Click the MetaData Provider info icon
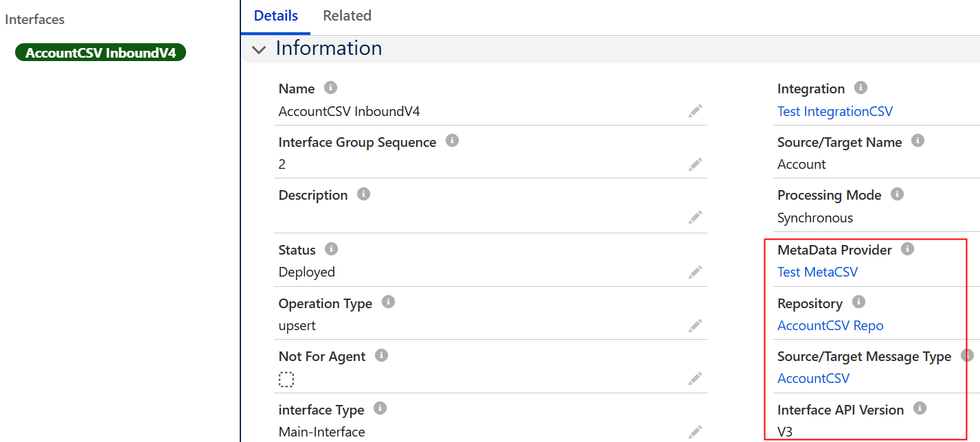The image size is (980, 442). point(907,249)
